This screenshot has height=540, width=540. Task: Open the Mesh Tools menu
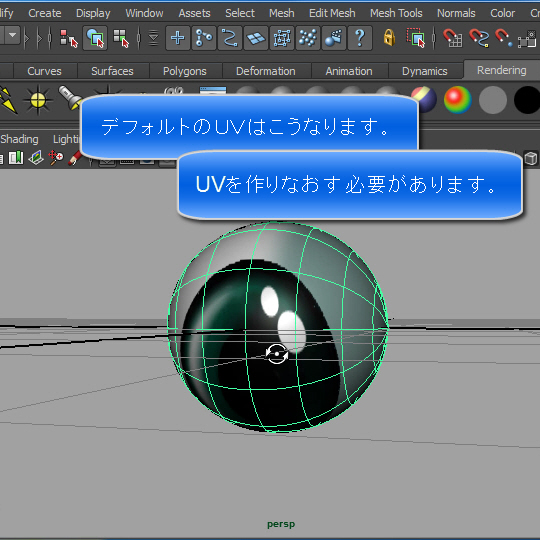click(396, 13)
